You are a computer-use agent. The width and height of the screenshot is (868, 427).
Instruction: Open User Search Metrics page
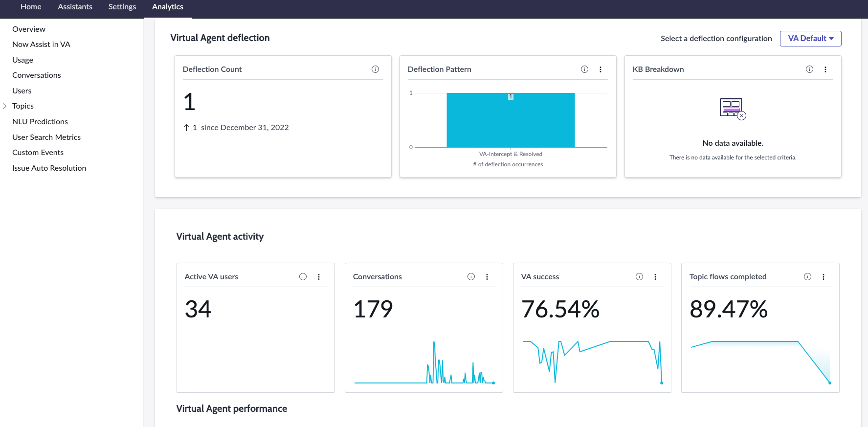46,137
